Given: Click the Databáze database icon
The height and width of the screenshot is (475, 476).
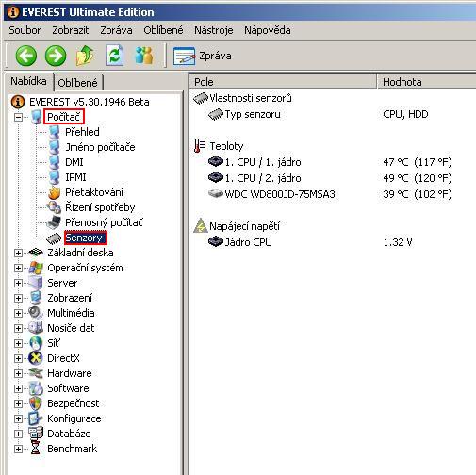Looking at the screenshot, I should [x=36, y=434].
